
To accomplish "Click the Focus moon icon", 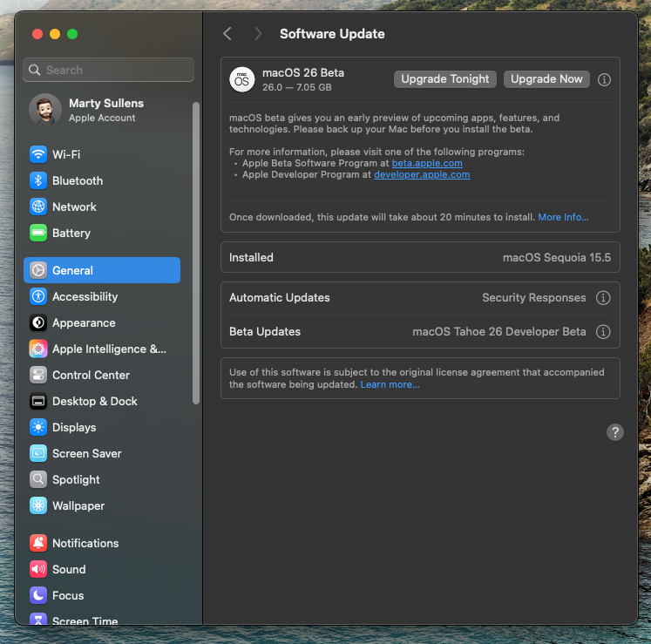I will coord(38,595).
